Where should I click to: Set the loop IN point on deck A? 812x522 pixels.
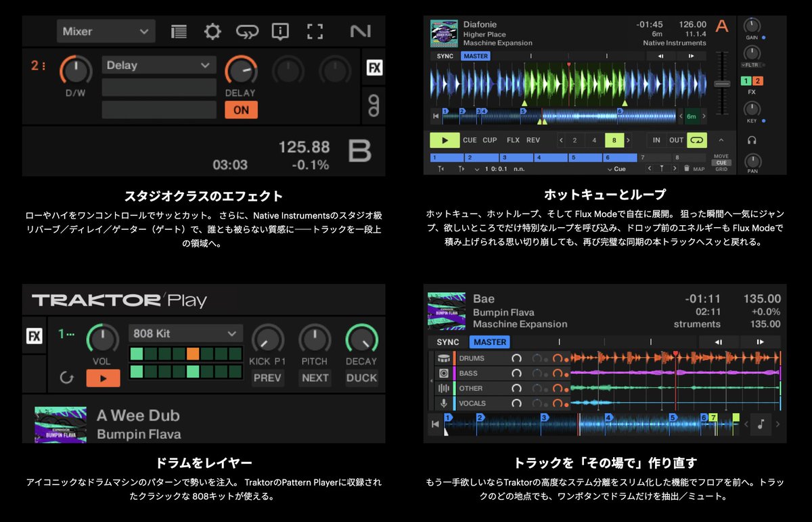coord(656,140)
